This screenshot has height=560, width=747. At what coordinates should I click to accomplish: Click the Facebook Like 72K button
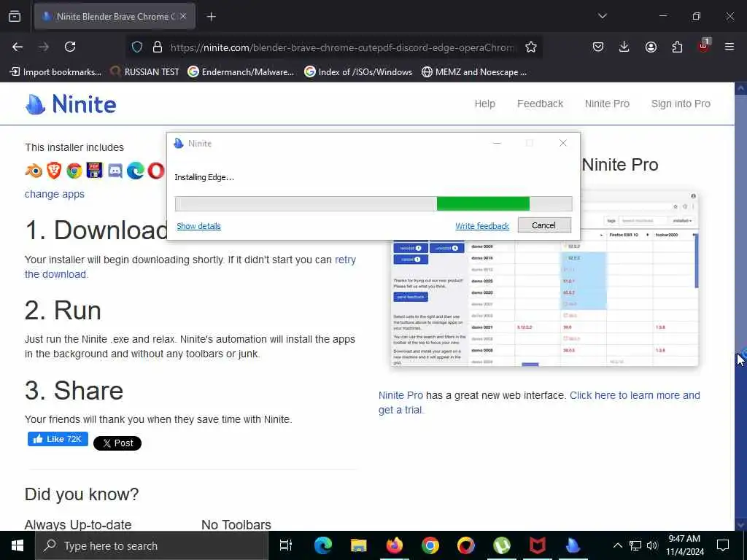click(x=58, y=439)
